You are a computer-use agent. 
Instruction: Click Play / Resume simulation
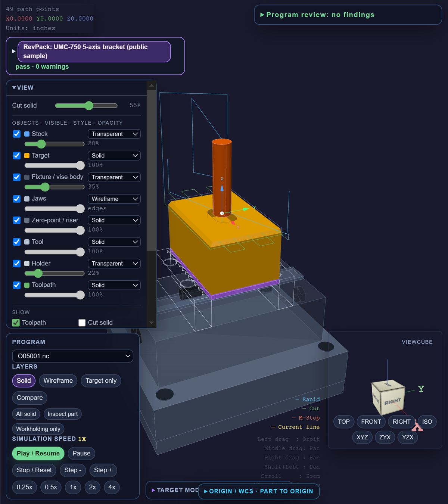38,454
